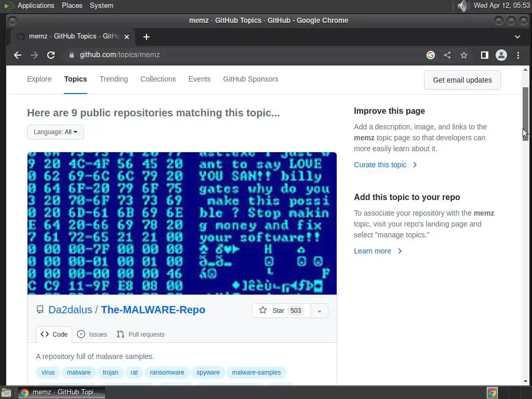Click the spyware topic tag
Viewport: 532px width, 399px height.
[208, 373]
